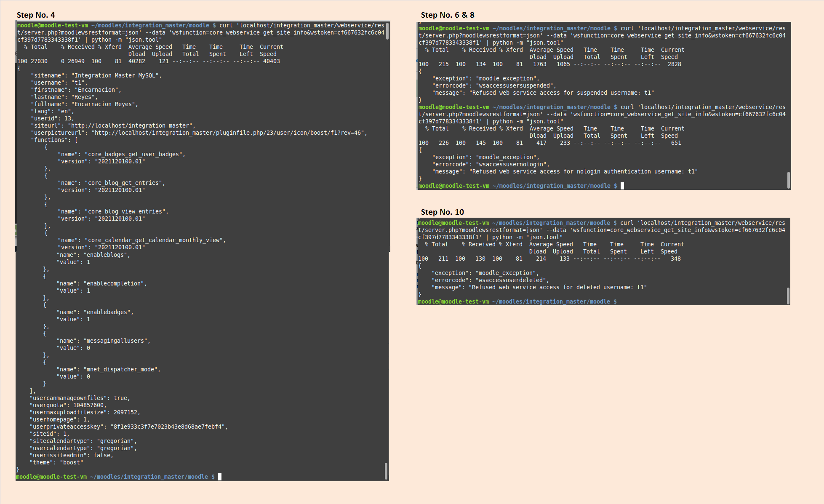Viewport: 824px width, 504px height.
Task: Click the "userhomepage": 1 line
Action: (60, 420)
